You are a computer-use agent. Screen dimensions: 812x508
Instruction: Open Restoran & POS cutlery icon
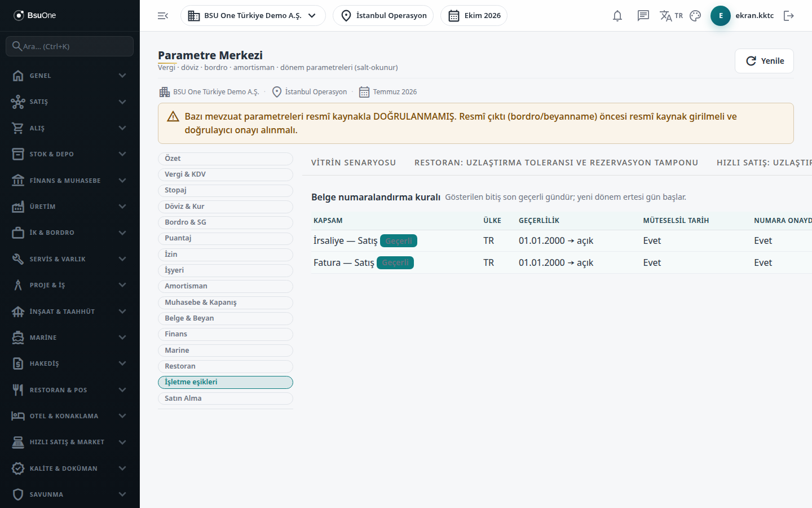[18, 390]
